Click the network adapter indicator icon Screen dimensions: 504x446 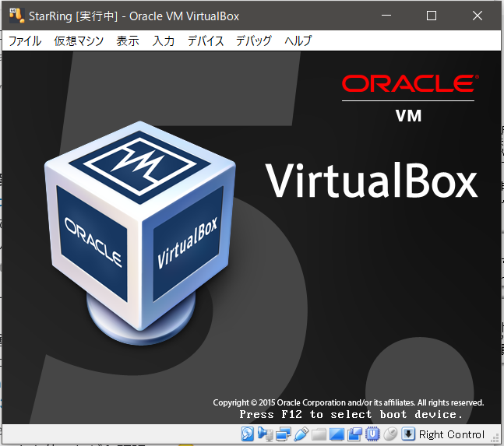pyautogui.click(x=283, y=434)
